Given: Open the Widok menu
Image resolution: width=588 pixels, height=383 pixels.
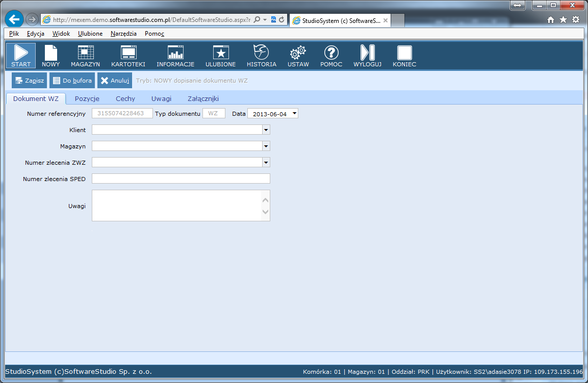Looking at the screenshot, I should (61, 33).
